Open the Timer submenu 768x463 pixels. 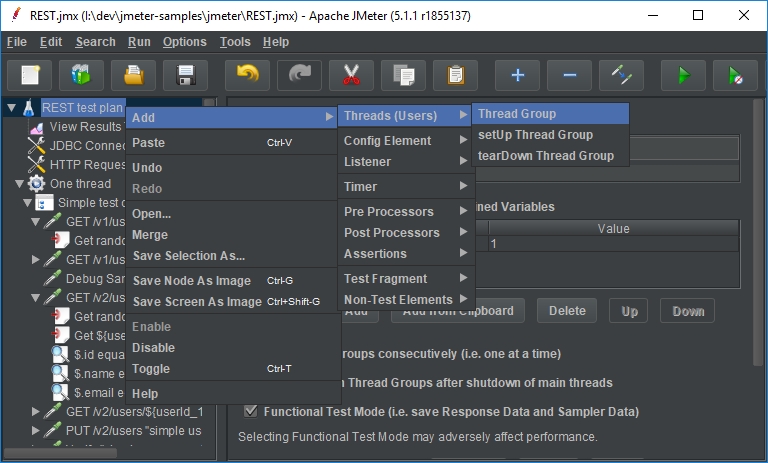coord(406,187)
